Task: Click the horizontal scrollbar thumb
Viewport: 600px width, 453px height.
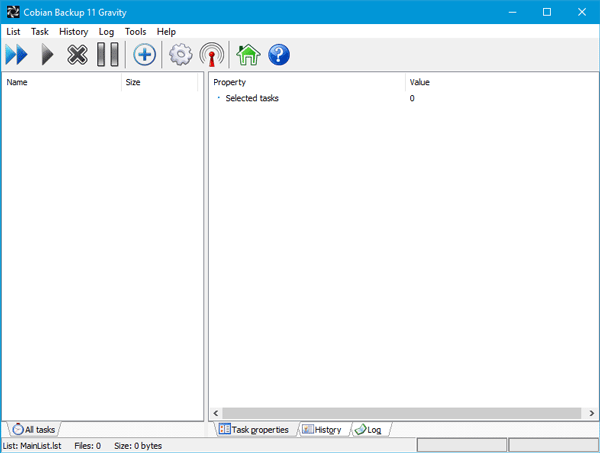Action: coord(402,413)
